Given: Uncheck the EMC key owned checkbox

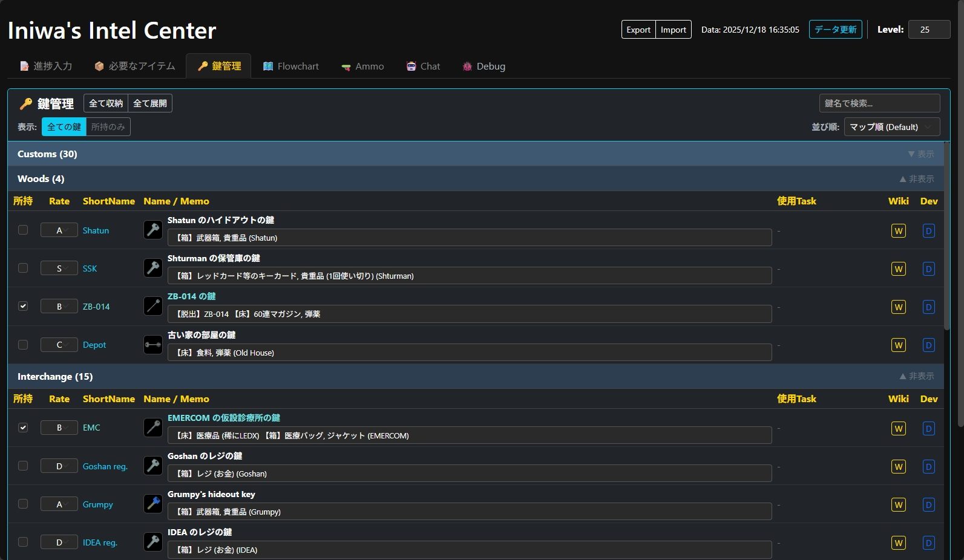Looking at the screenshot, I should point(23,428).
